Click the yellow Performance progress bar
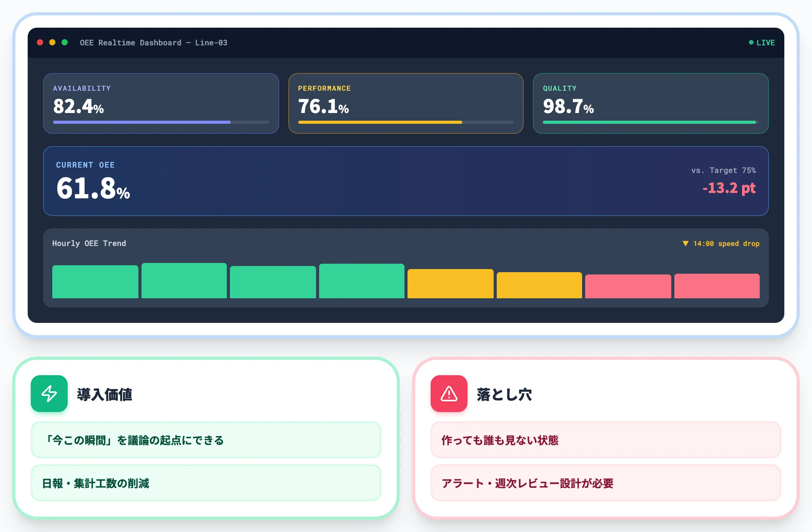 (x=406, y=122)
